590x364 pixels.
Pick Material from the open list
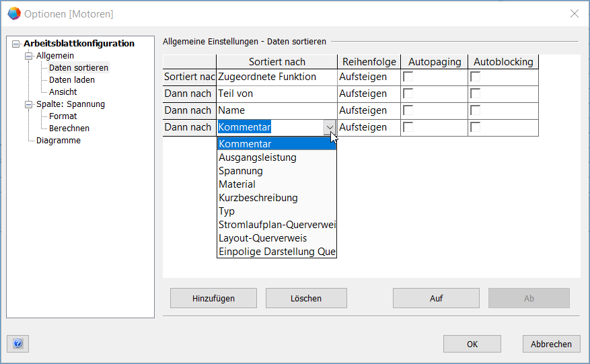point(237,184)
